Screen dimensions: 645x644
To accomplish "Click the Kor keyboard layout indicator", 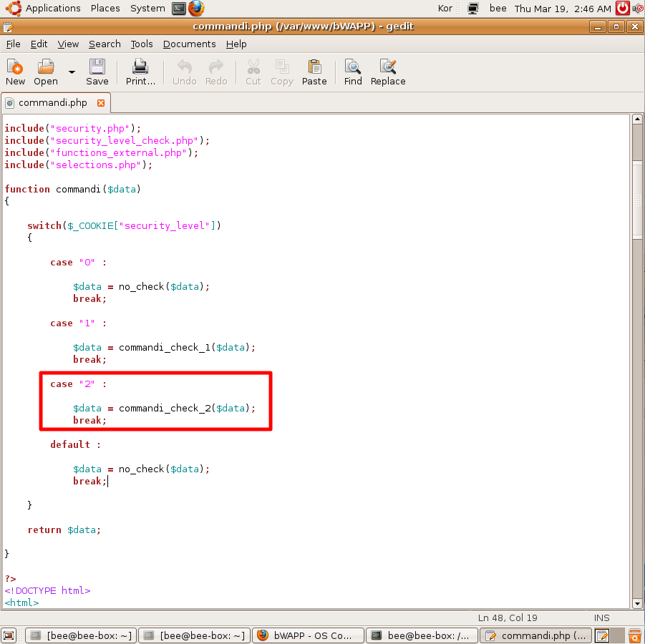I will tap(445, 8).
